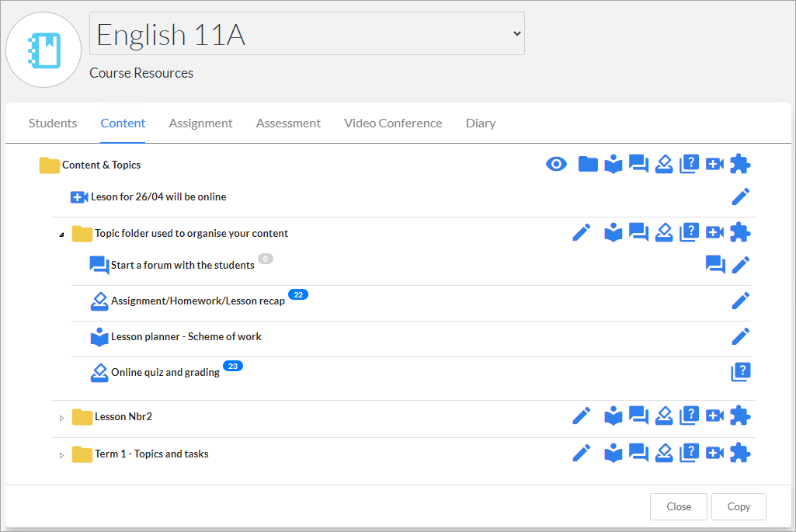Image resolution: width=796 pixels, height=532 pixels.
Task: Add a video conference to the Term 1 row
Action: coord(714,454)
